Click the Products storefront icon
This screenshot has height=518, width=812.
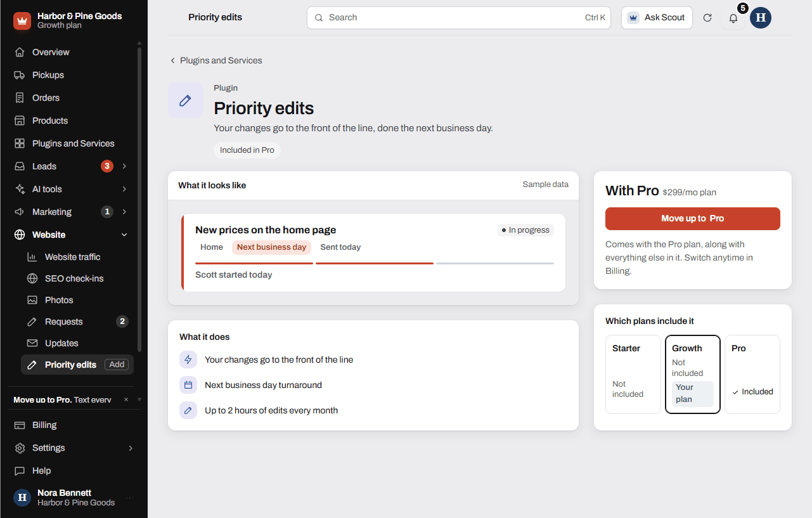click(x=20, y=120)
